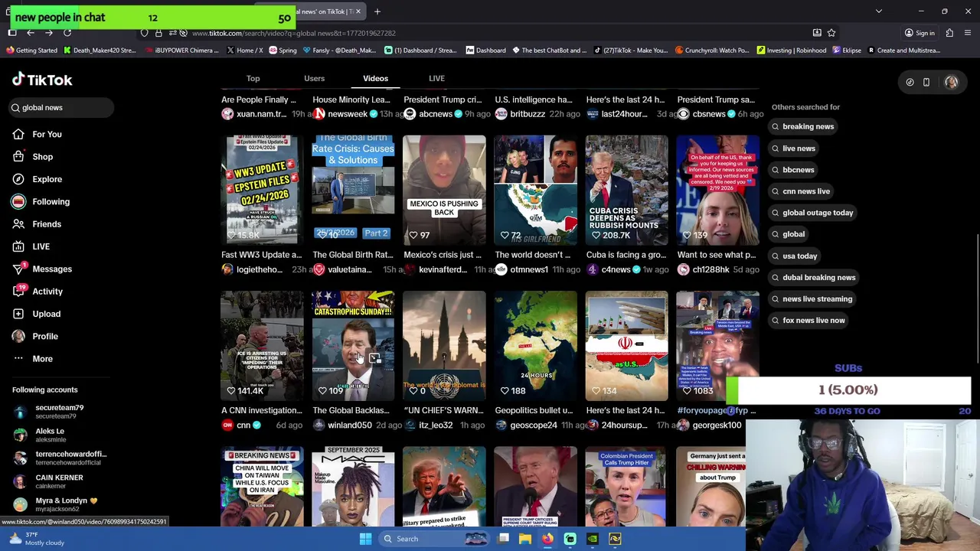The width and height of the screenshot is (980, 551).
Task: Click the search icon beside 'breaking news'
Action: pyautogui.click(x=776, y=127)
